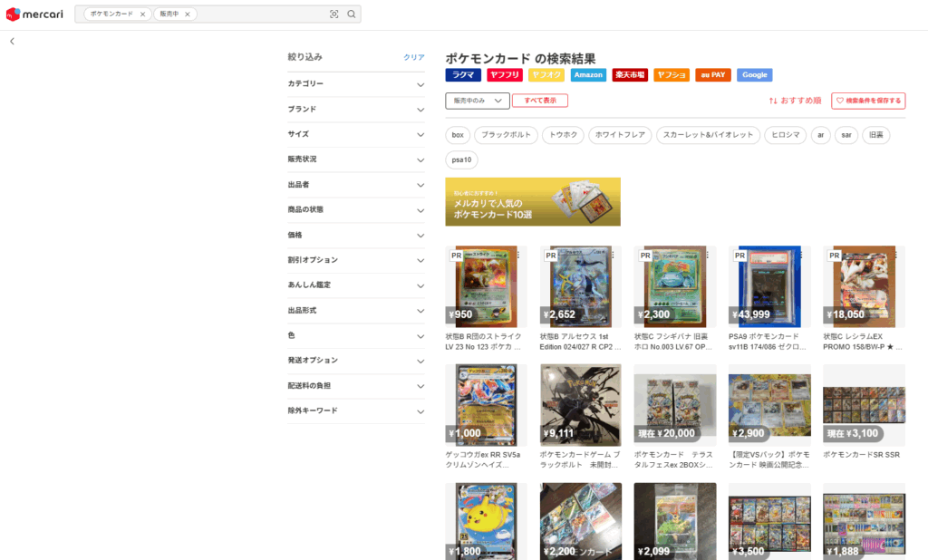Image resolution: width=928 pixels, height=560 pixels.
Task: Clear all filters with クリア
Action: [414, 57]
